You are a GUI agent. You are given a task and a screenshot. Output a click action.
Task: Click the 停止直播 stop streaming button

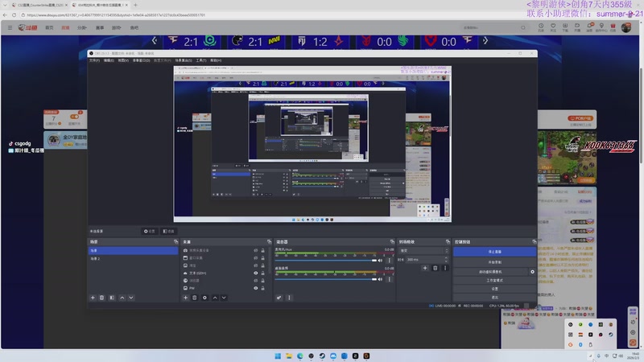coord(494,252)
